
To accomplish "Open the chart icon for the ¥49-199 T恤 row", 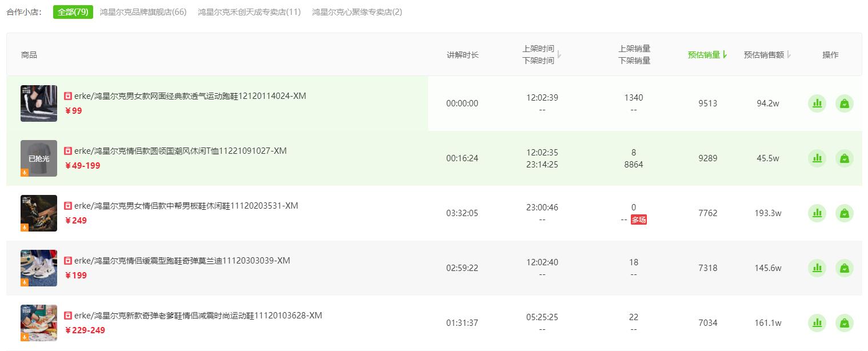I will point(817,158).
